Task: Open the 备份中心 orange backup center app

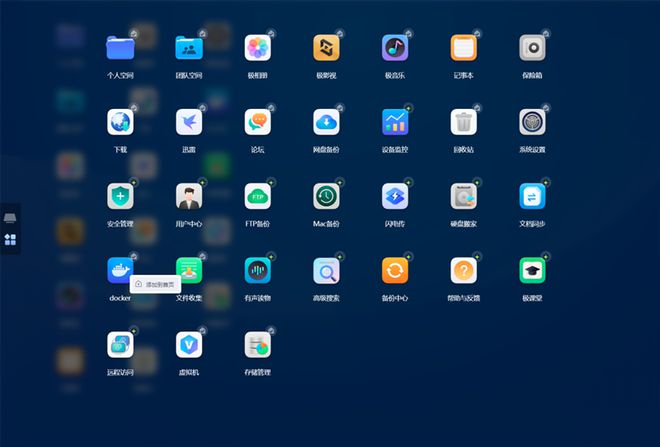Action: (395, 270)
